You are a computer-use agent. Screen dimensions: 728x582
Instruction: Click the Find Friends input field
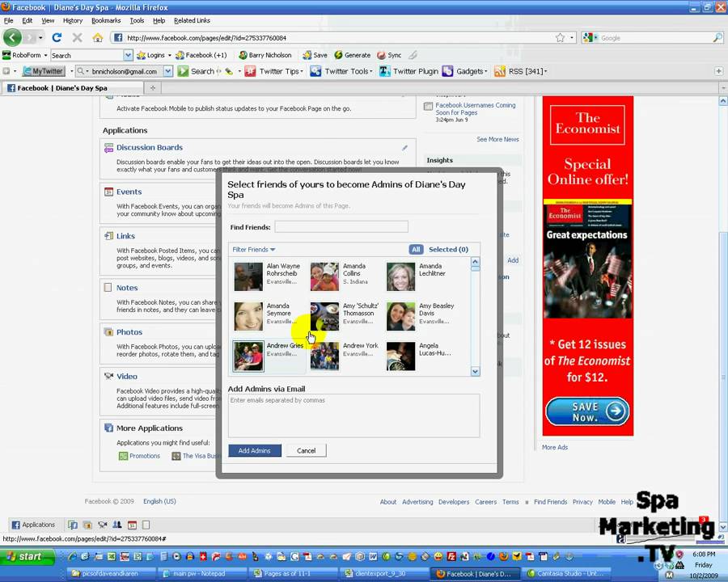[341, 226]
